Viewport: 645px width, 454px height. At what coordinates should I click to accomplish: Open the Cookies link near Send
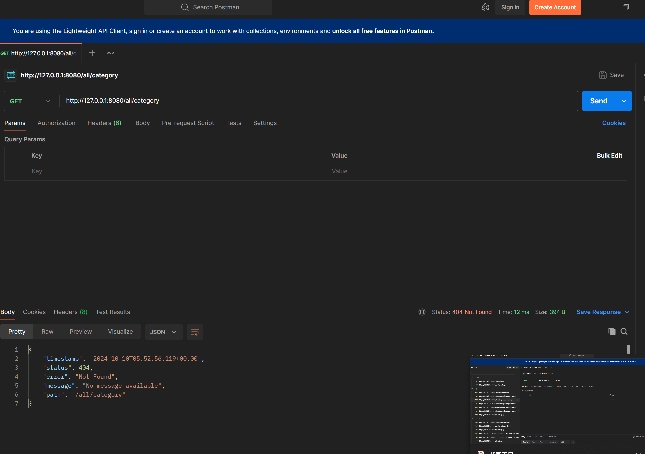614,123
